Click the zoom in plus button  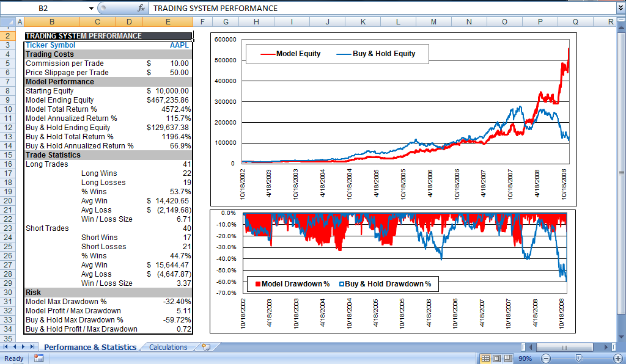pyautogui.click(x=618, y=359)
